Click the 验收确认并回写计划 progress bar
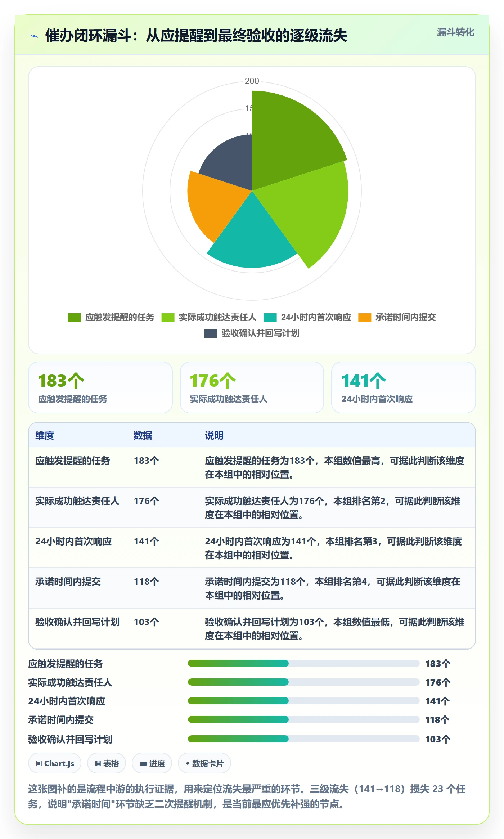This screenshot has height=839, width=504. (303, 739)
